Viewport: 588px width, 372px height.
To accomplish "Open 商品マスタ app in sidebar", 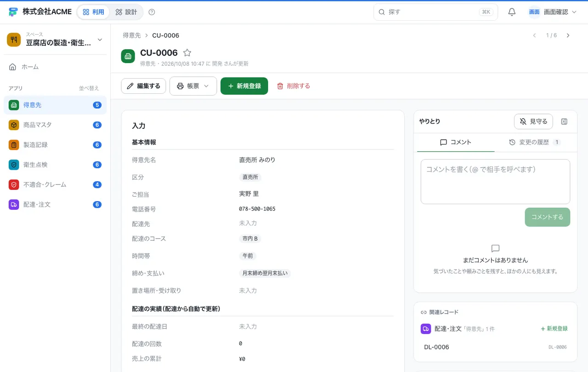I will (x=55, y=125).
